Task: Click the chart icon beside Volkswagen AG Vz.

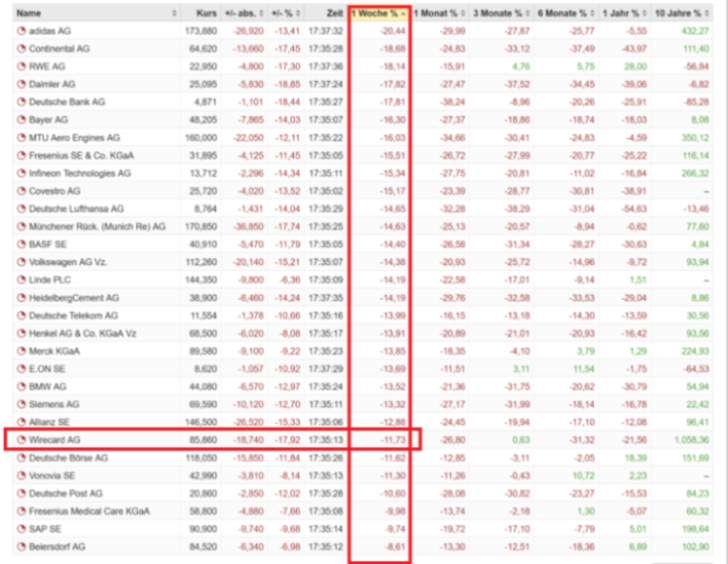Action: 21,262
